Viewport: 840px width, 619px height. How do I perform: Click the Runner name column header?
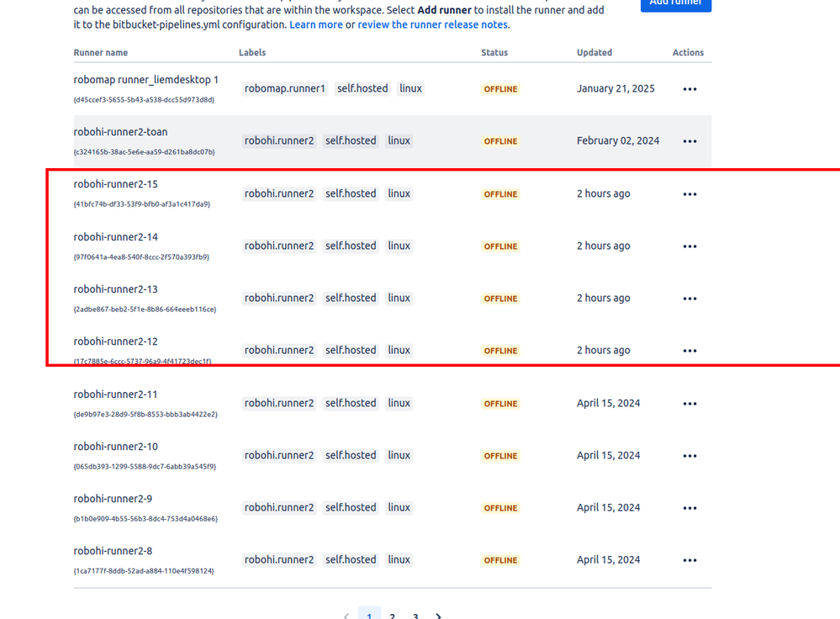(101, 52)
